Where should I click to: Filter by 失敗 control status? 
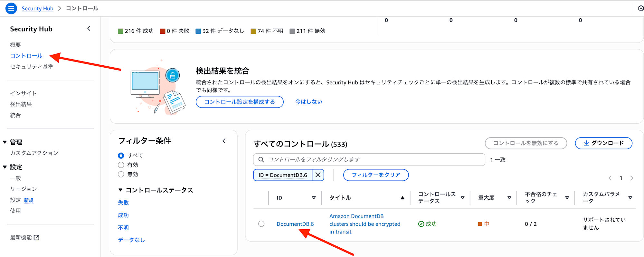(123, 203)
